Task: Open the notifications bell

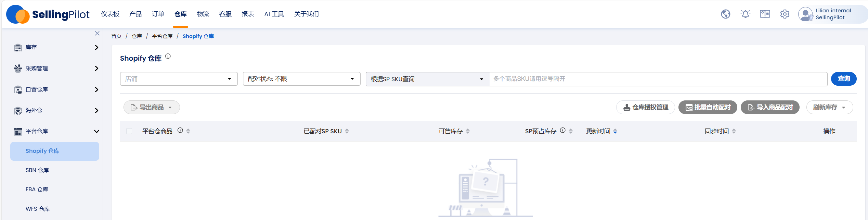Action: click(x=745, y=14)
